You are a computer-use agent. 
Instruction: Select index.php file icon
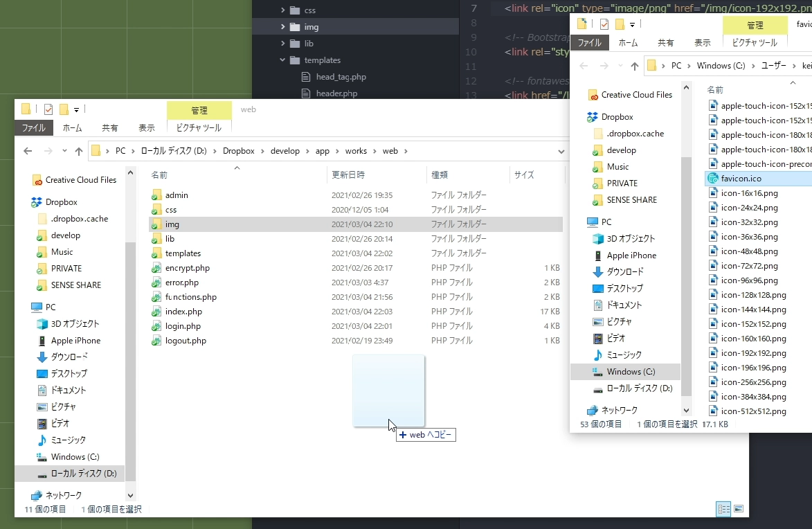pos(156,312)
